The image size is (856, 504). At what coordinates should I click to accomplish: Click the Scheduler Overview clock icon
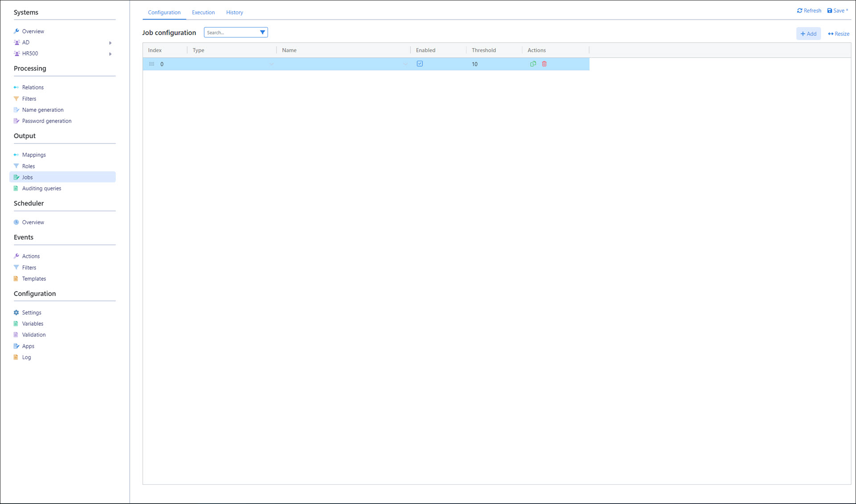pyautogui.click(x=16, y=222)
